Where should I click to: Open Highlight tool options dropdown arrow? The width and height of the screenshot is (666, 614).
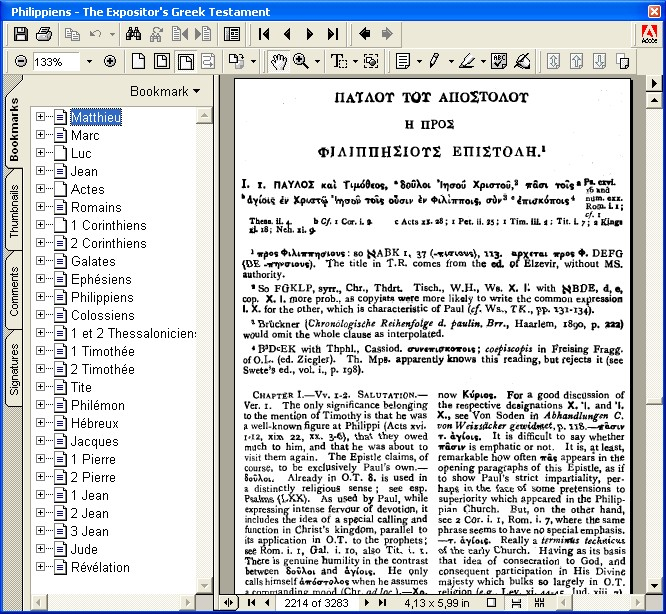(483, 62)
